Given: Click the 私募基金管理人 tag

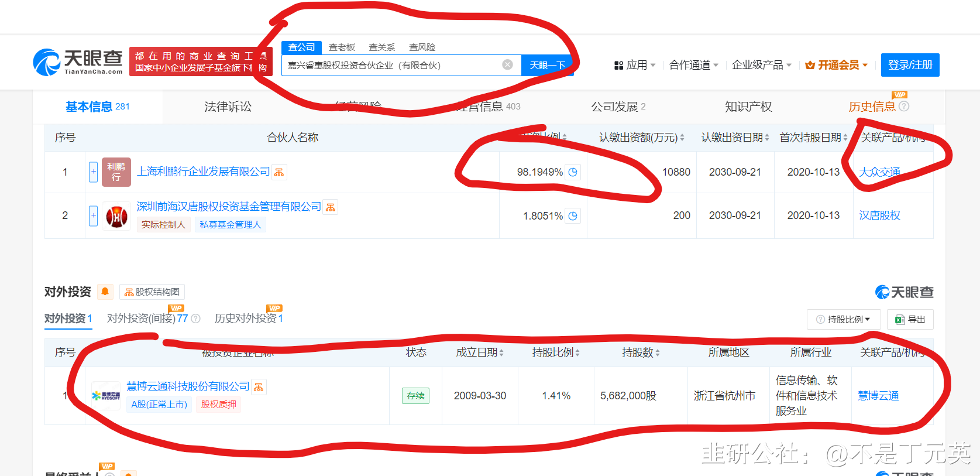Looking at the screenshot, I should click(x=231, y=225).
